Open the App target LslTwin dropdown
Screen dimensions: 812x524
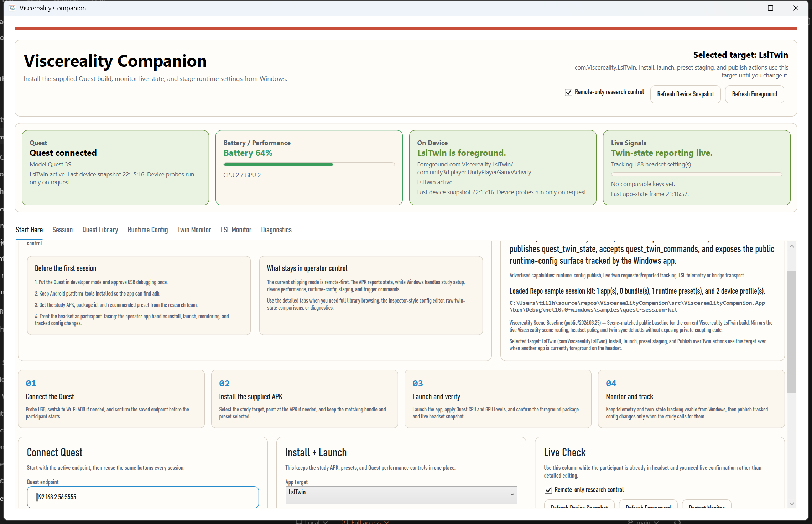(x=401, y=495)
